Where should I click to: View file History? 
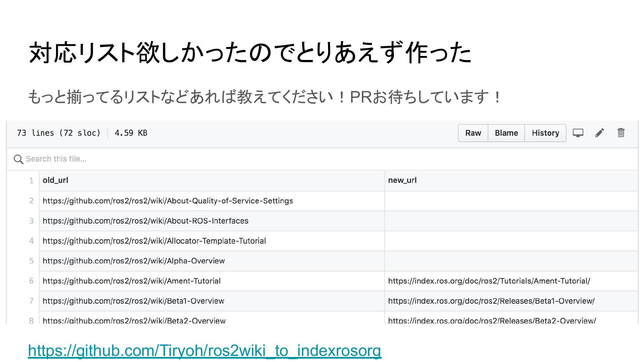pos(545,133)
